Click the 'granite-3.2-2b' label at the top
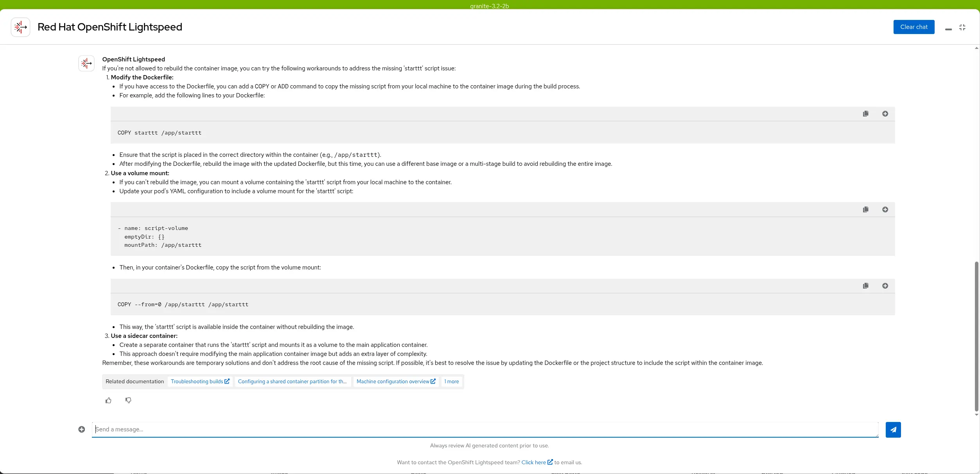The width and height of the screenshot is (980, 474). 489,6
